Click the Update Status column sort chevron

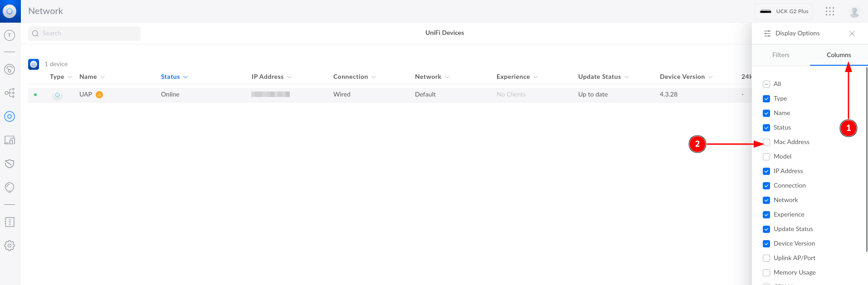point(627,77)
